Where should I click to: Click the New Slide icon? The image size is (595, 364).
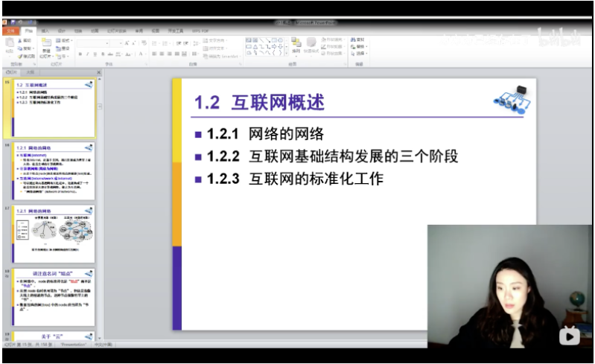click(46, 42)
